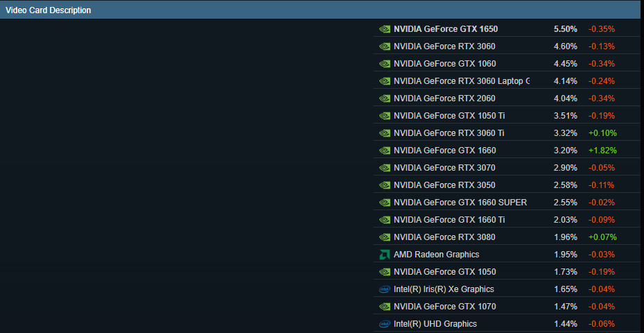Click the 5.50% share value for GTX 1650

[565, 29]
